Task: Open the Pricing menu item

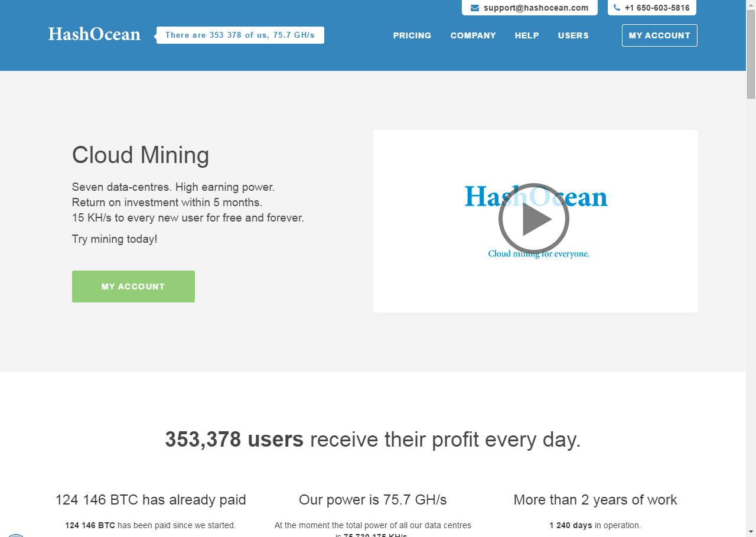Action: pyautogui.click(x=412, y=35)
